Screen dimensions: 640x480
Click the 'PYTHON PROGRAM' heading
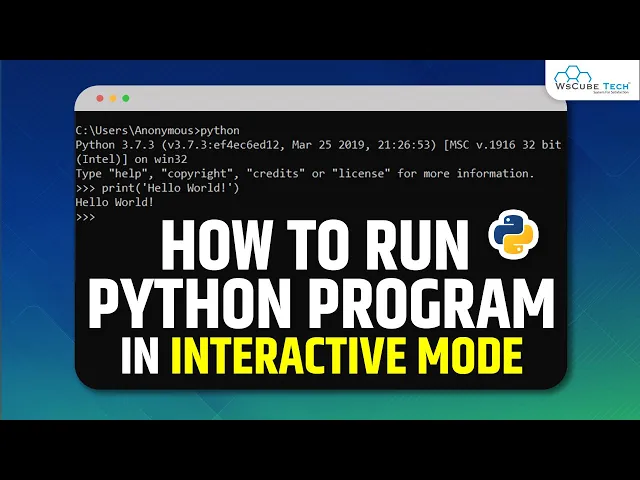321,303
